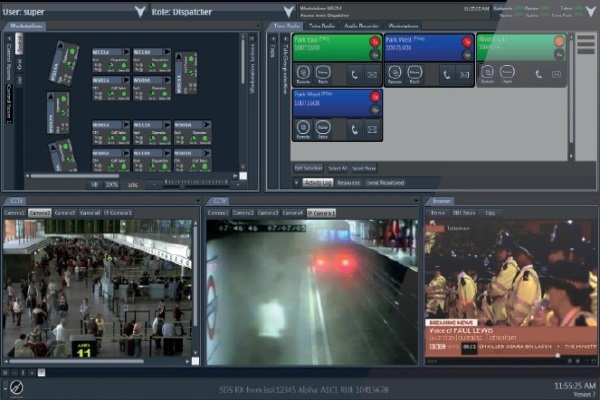
Task: Click the white square under left CCTV scrollbar
Action: pyautogui.click(x=195, y=361)
